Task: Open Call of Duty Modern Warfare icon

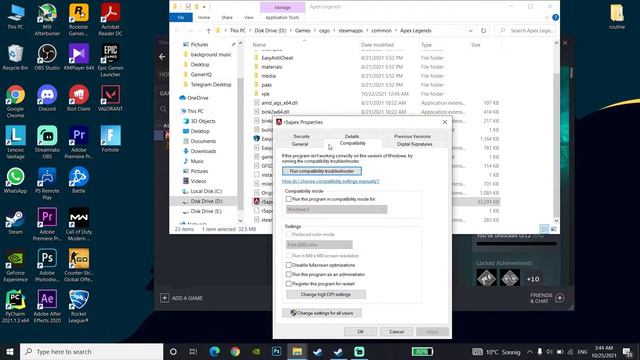Action: [x=79, y=224]
